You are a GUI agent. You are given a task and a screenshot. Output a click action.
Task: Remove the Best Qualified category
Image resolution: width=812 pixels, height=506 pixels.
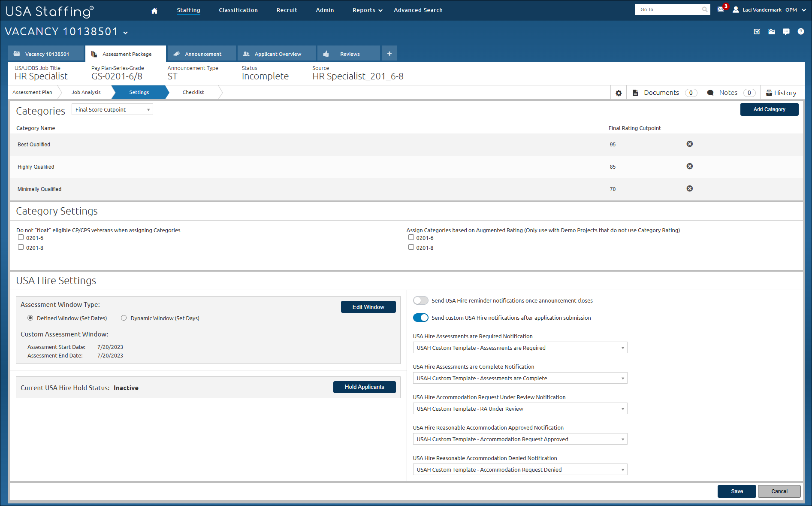689,144
